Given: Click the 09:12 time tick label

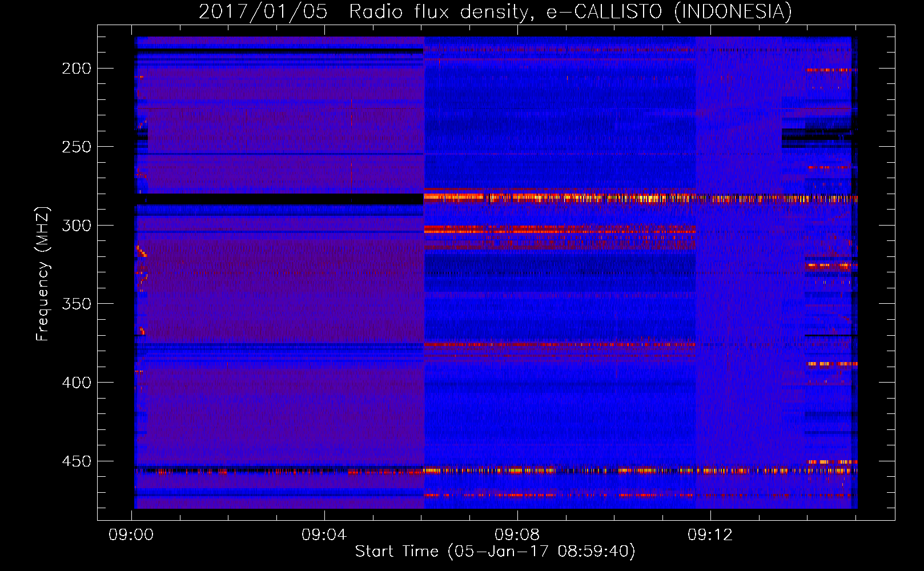Looking at the screenshot, I should (710, 535).
